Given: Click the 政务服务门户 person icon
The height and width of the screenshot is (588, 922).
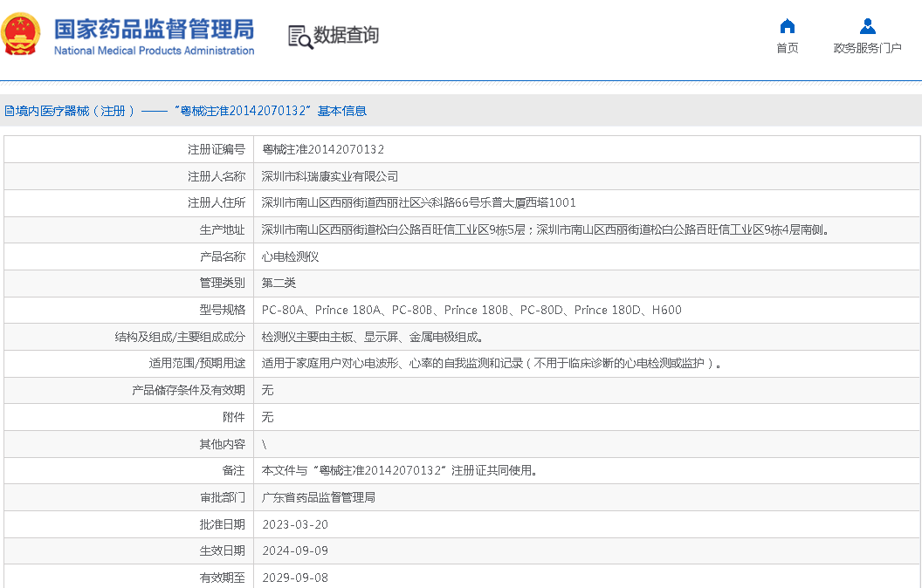Looking at the screenshot, I should (867, 26).
